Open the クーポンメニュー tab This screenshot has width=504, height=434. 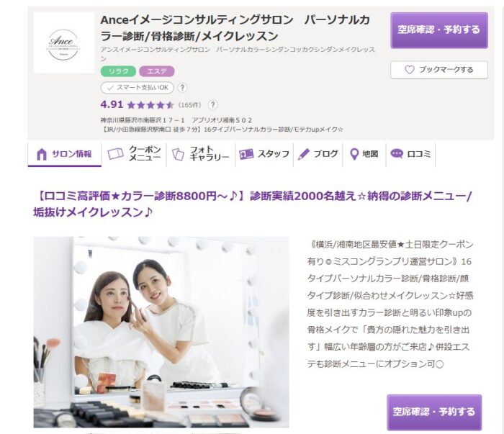pos(134,154)
